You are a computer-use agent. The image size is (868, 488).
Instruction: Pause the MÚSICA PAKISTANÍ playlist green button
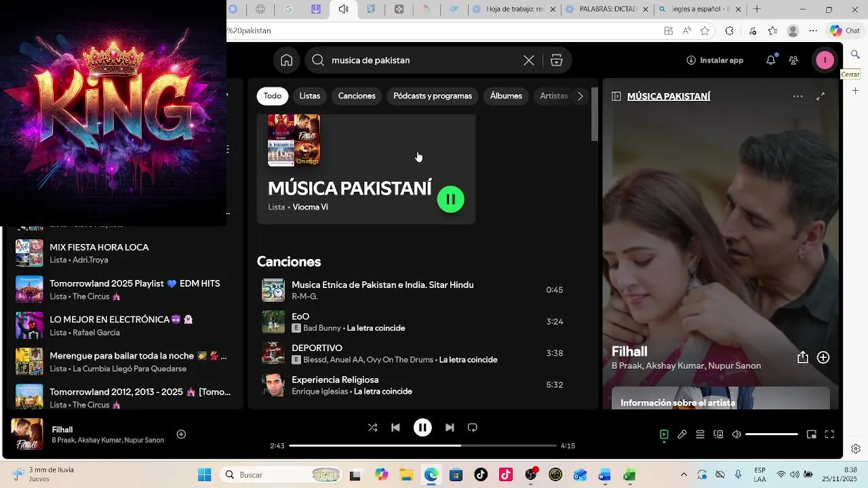451,199
